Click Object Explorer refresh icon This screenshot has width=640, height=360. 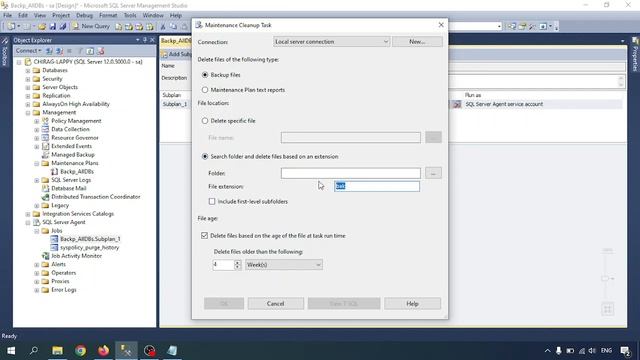[90, 51]
